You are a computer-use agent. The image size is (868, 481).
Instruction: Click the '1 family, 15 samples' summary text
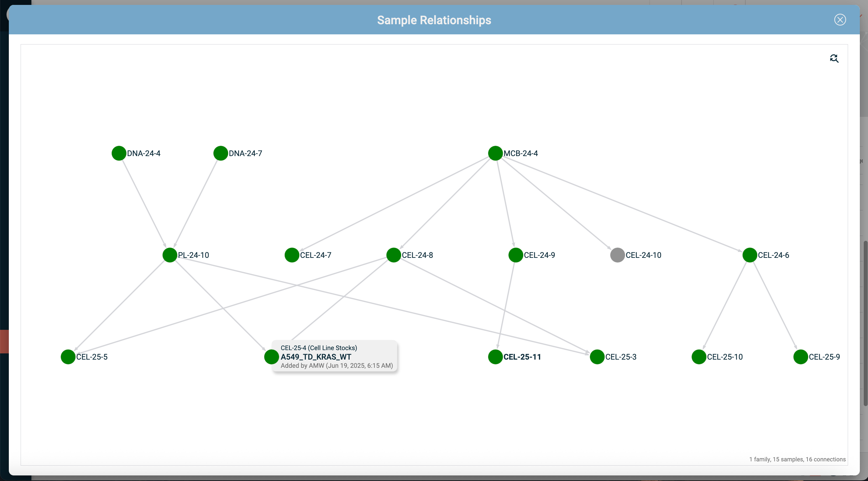click(797, 459)
